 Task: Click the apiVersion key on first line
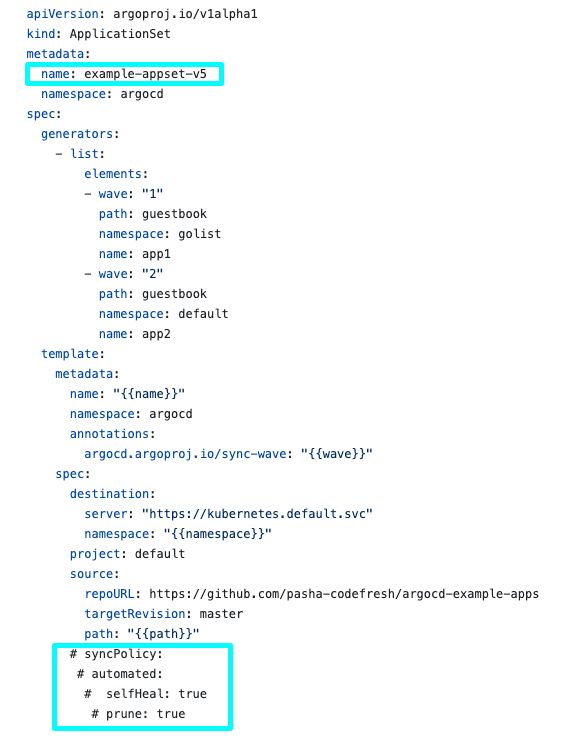coord(62,14)
